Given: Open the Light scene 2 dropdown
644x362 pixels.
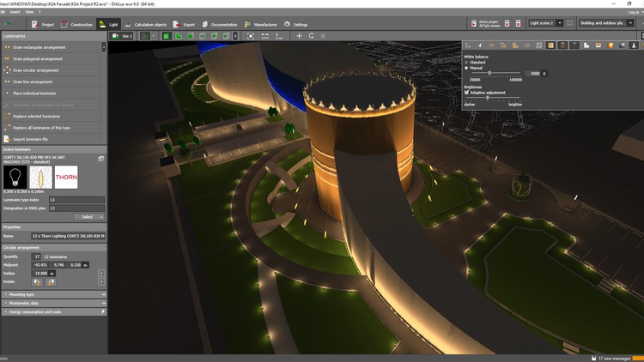Looking at the screenshot, I should pyautogui.click(x=546, y=23).
